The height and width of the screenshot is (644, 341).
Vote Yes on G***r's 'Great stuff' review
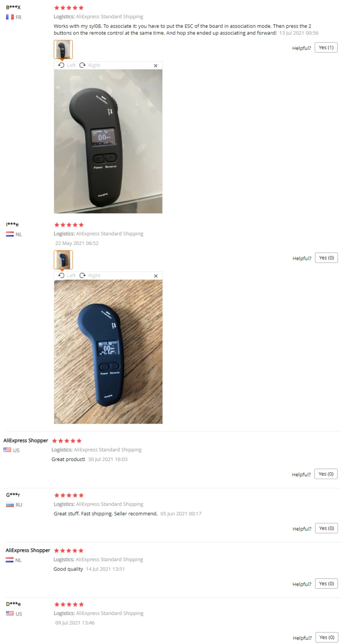click(x=326, y=528)
